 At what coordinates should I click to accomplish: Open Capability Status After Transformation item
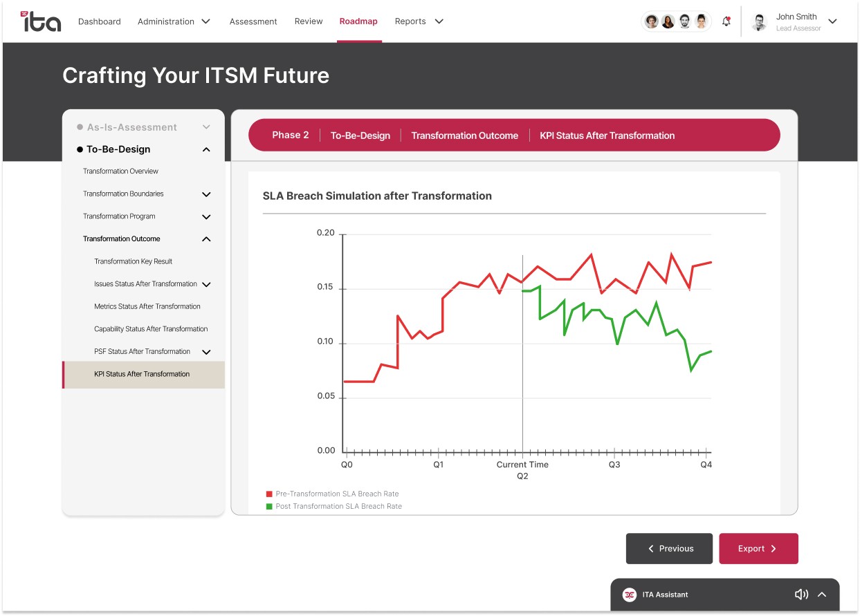(151, 329)
